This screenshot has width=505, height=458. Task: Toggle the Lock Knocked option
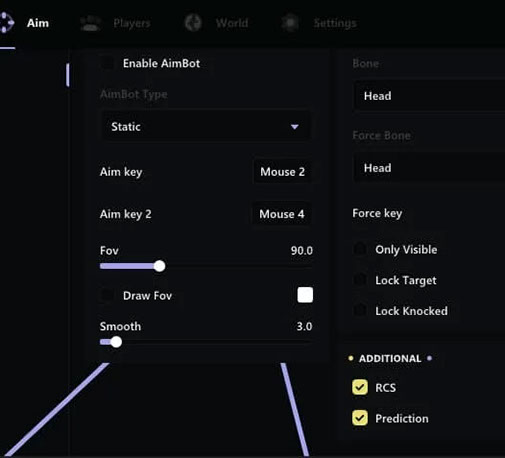[x=360, y=311]
